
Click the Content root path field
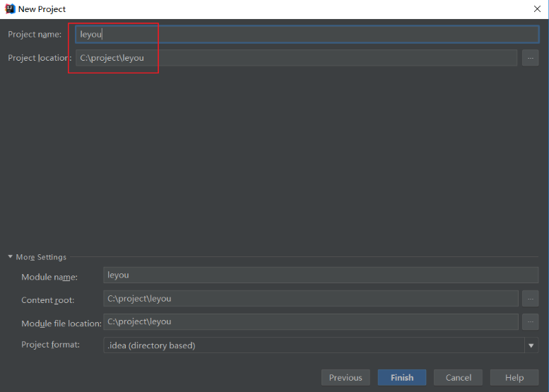311,299
